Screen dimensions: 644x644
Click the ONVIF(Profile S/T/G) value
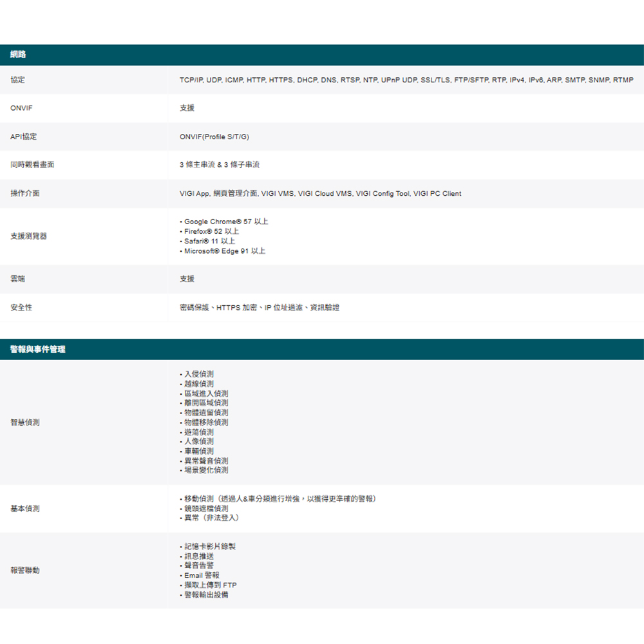[x=214, y=137]
